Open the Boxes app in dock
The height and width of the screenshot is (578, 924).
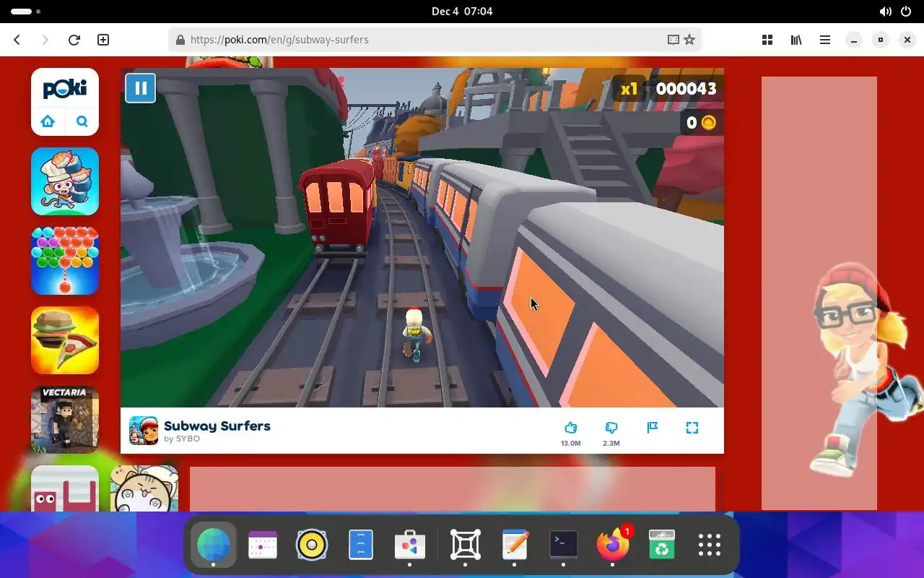pos(466,545)
